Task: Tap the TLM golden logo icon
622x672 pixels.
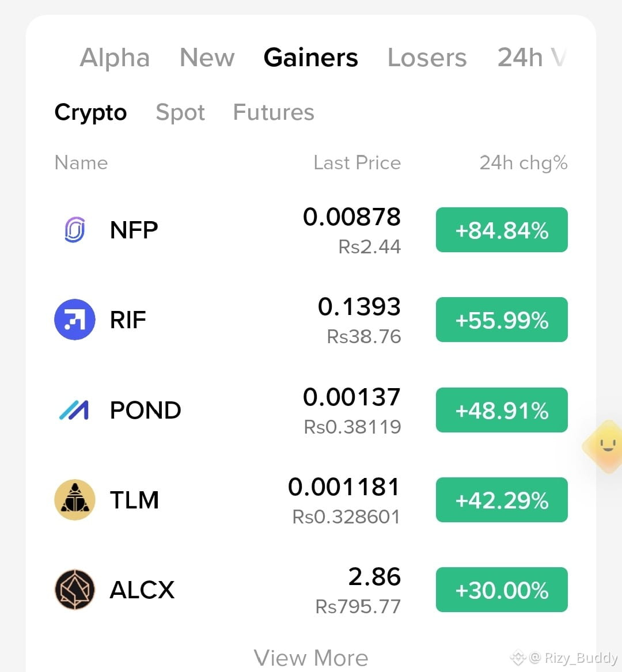Action: (75, 500)
